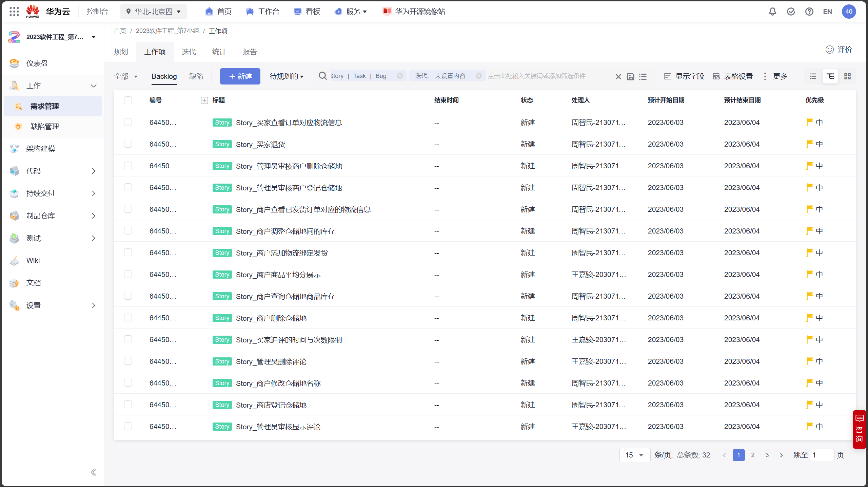This screenshot has height=487, width=868.
Task: Select the plain list view icon
Action: coord(813,76)
